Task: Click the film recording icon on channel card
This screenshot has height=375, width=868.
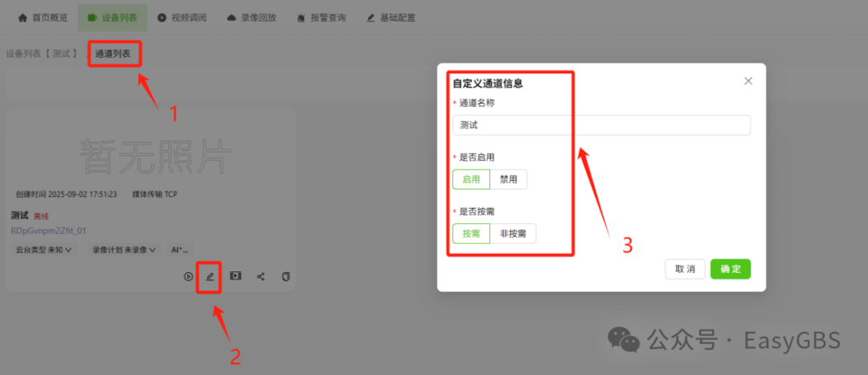Action: point(235,276)
